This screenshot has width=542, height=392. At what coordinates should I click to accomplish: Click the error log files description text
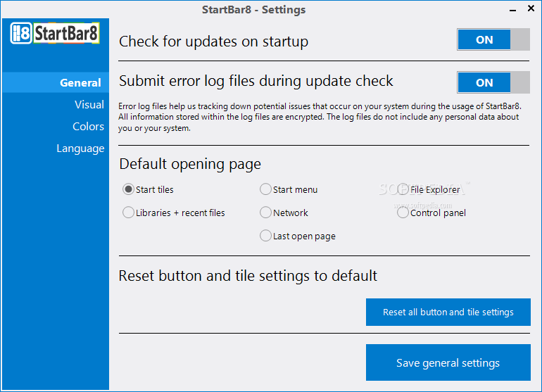pos(320,117)
